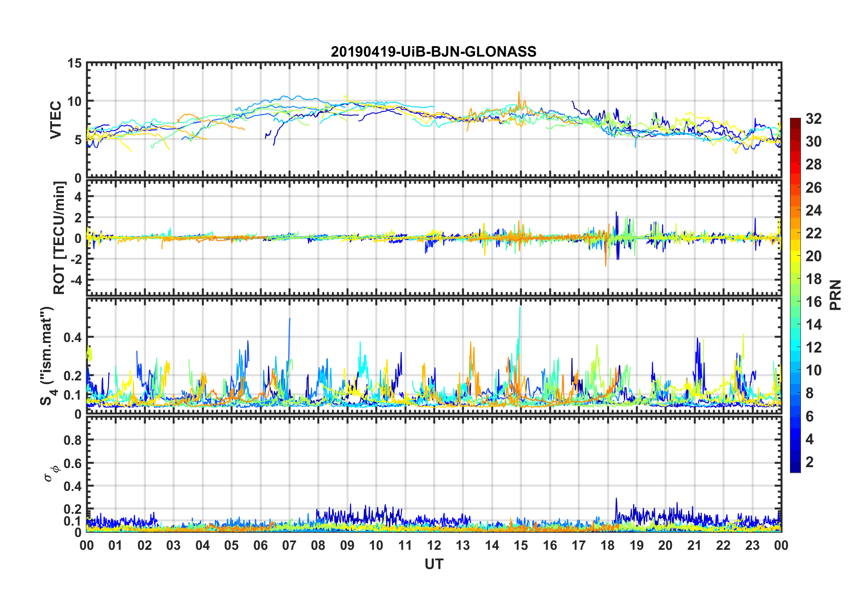Click the 0.8 tick on the sigma-phi axis

(x=73, y=440)
